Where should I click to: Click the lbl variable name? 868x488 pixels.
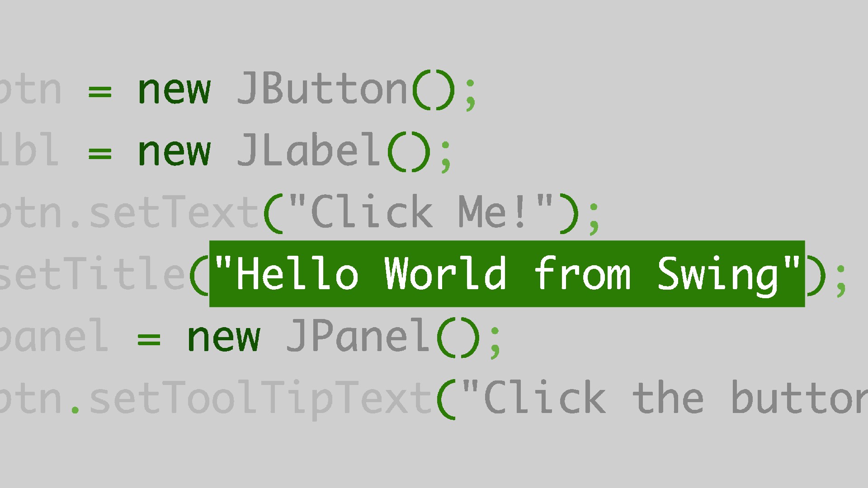(x=29, y=149)
